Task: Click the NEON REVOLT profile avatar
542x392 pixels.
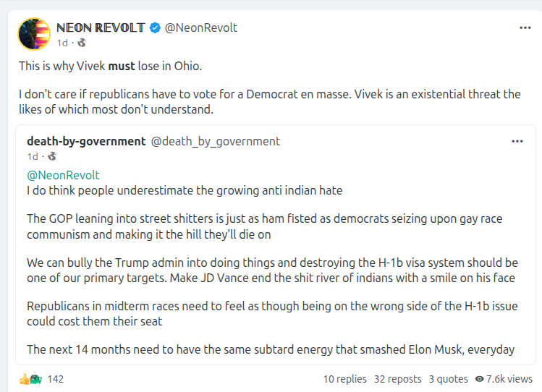Action: point(34,34)
